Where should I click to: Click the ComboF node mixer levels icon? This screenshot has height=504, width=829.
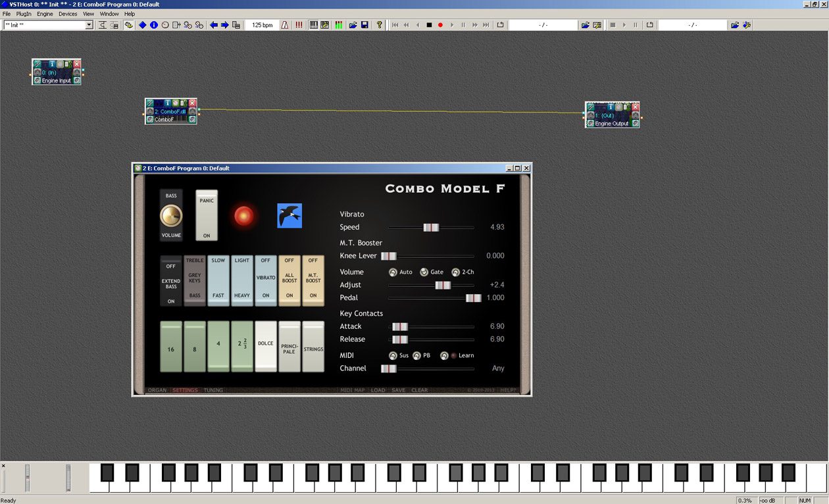[184, 103]
